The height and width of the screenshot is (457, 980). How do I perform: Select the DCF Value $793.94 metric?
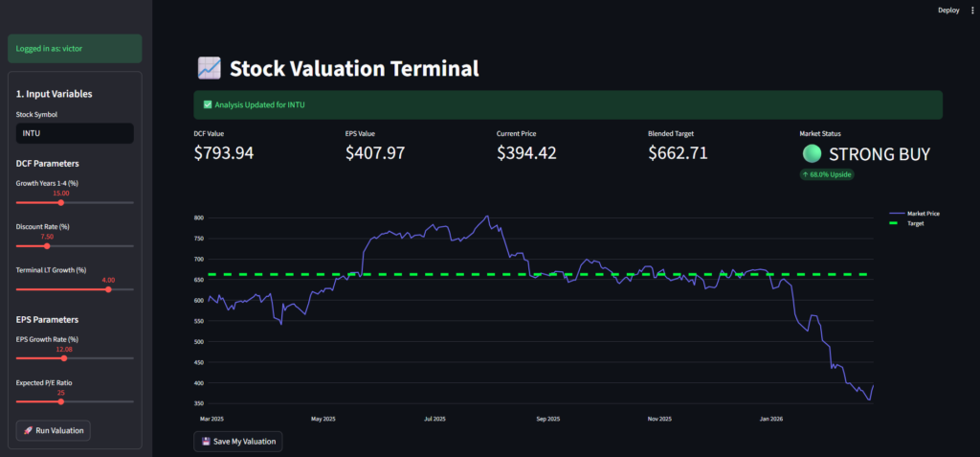[x=224, y=152]
